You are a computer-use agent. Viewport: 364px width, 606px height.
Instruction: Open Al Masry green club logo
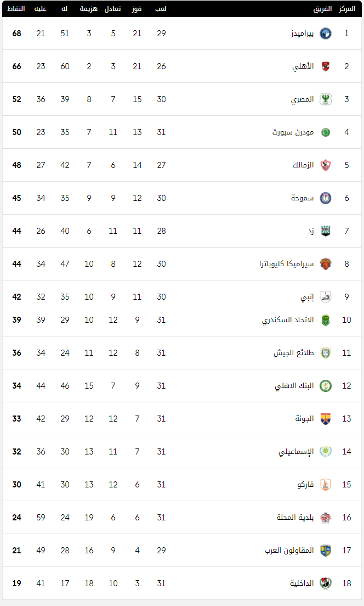(x=326, y=99)
